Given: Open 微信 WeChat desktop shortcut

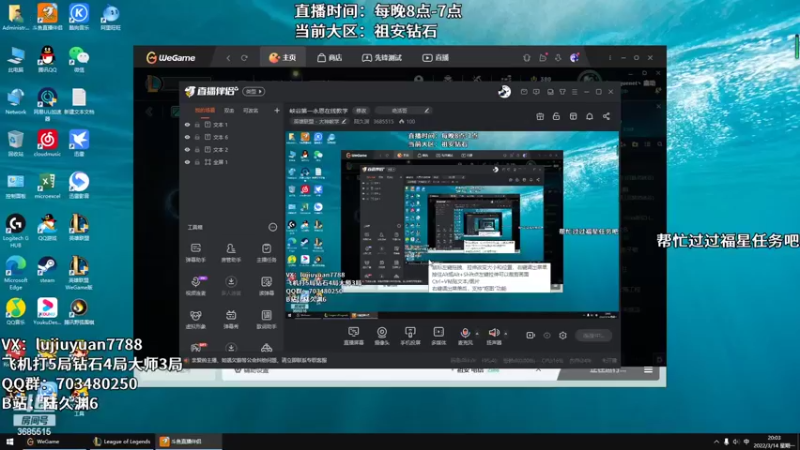Looking at the screenshot, I should (79, 59).
